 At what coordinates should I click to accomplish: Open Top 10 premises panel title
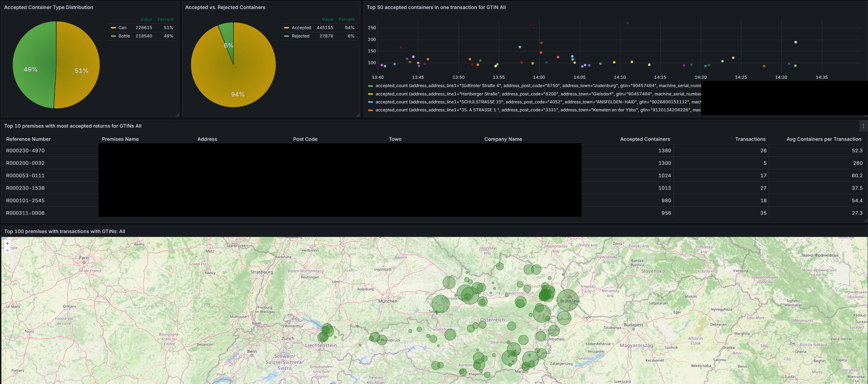tap(73, 126)
